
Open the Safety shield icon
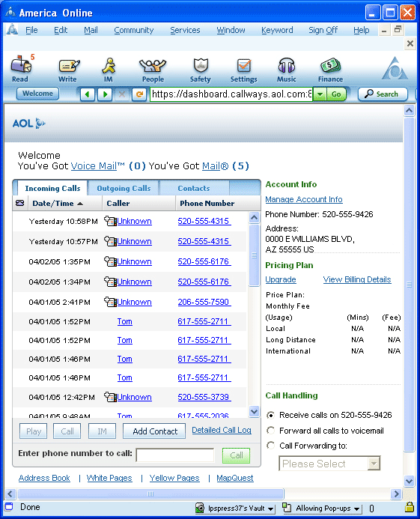(201, 70)
